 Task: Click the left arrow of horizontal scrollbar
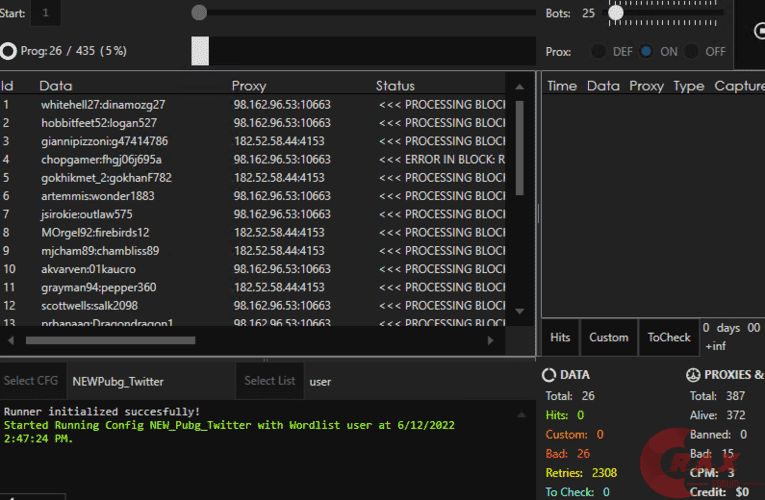(x=8, y=340)
